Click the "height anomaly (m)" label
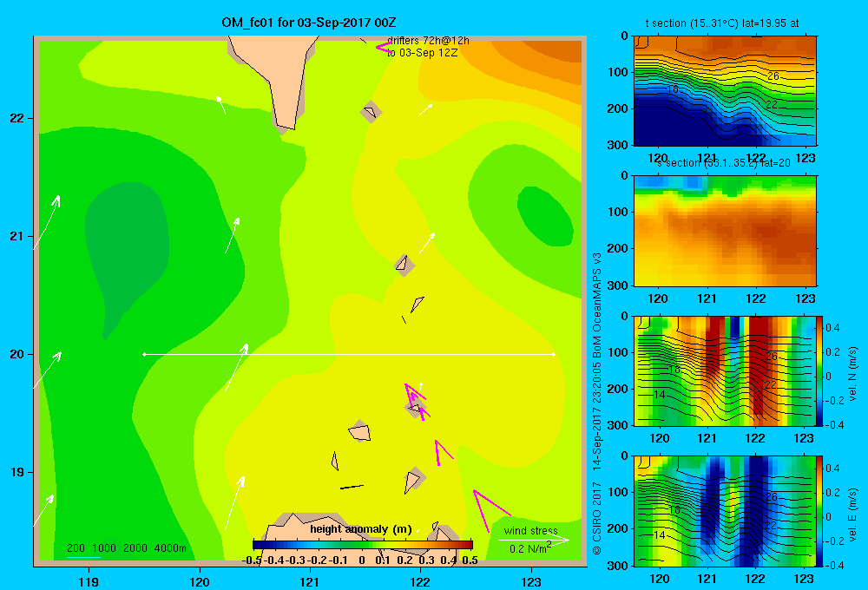 tap(361, 529)
